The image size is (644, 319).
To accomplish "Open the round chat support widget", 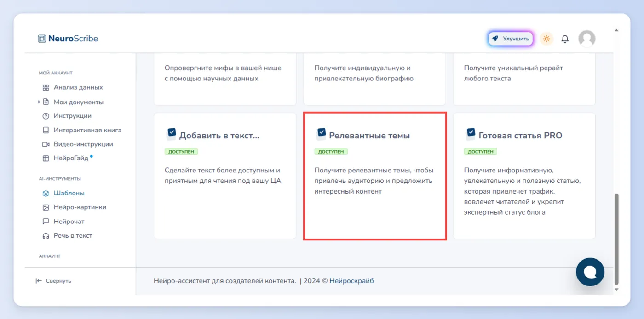I will [x=590, y=272].
